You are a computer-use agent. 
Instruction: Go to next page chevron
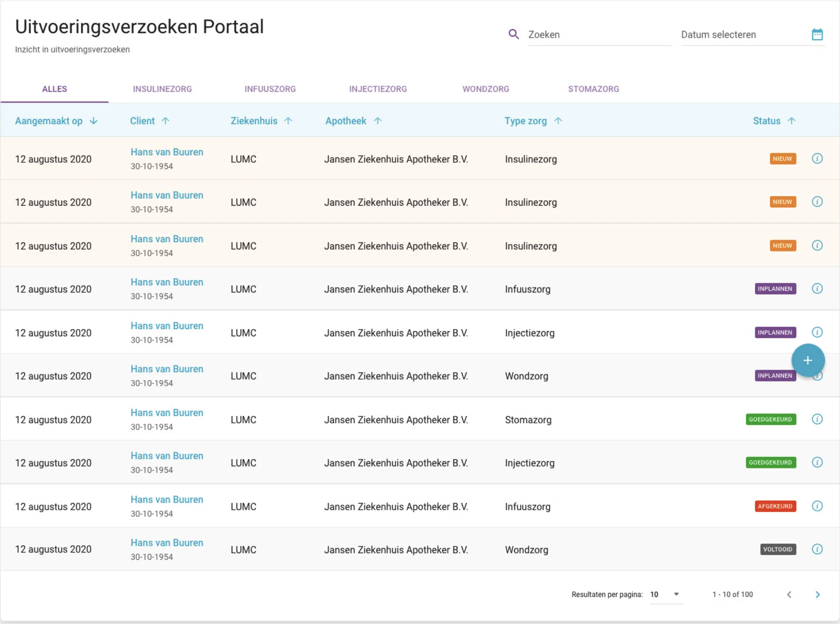coord(817,594)
